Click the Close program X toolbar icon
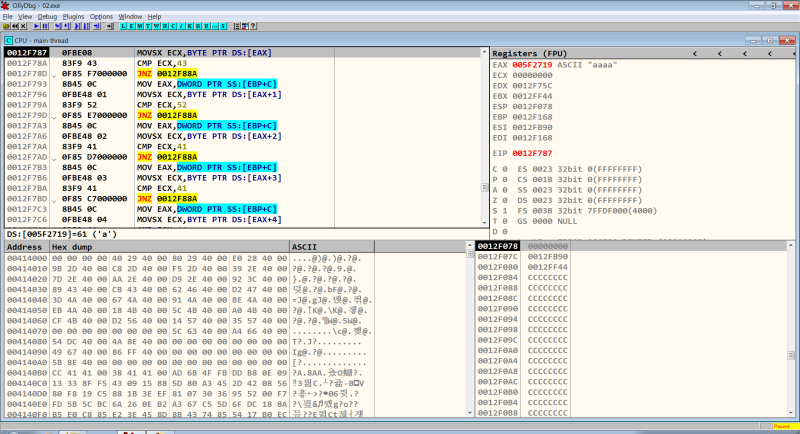800x434 pixels. pos(23,26)
